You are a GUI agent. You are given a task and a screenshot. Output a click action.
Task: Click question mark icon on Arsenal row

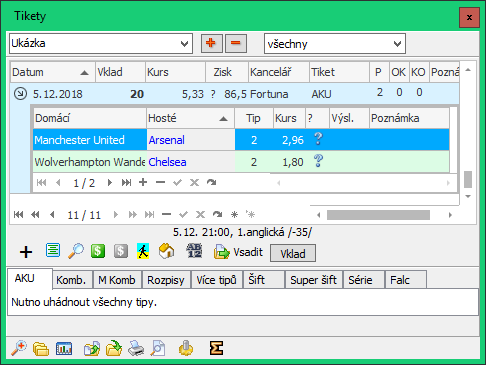pyautogui.click(x=318, y=139)
